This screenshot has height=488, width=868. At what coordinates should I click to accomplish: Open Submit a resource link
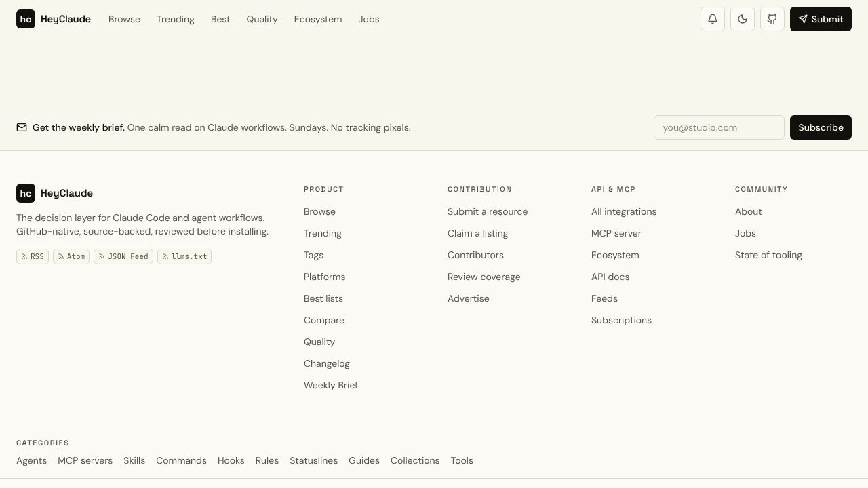pyautogui.click(x=488, y=211)
